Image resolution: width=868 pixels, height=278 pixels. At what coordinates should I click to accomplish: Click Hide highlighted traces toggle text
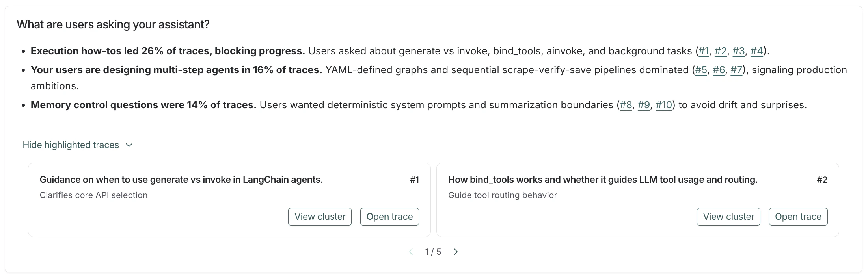[x=71, y=145]
